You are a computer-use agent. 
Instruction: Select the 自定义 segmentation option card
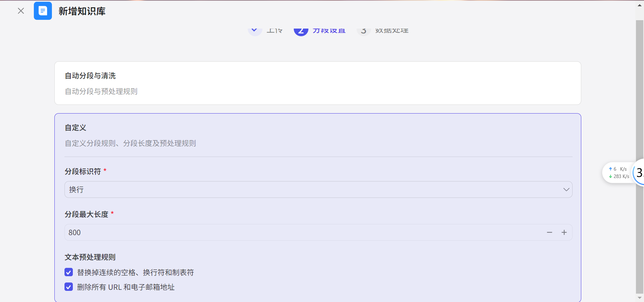(x=317, y=135)
